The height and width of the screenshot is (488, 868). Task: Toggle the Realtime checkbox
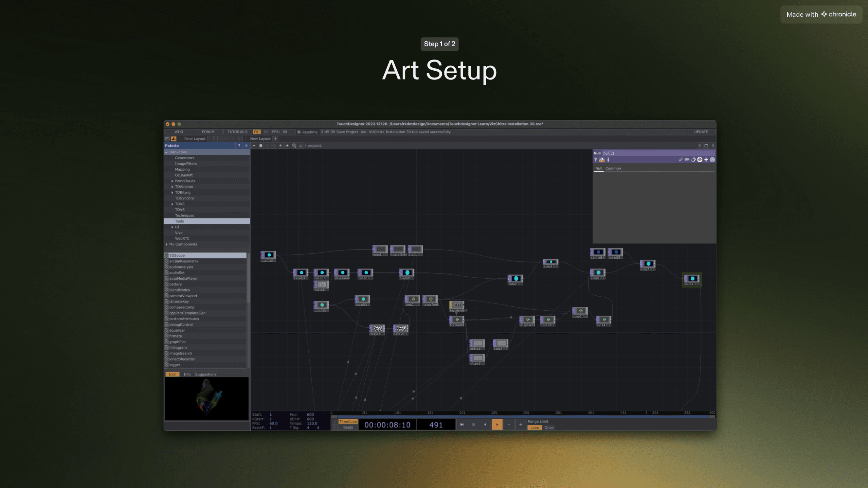(298, 132)
